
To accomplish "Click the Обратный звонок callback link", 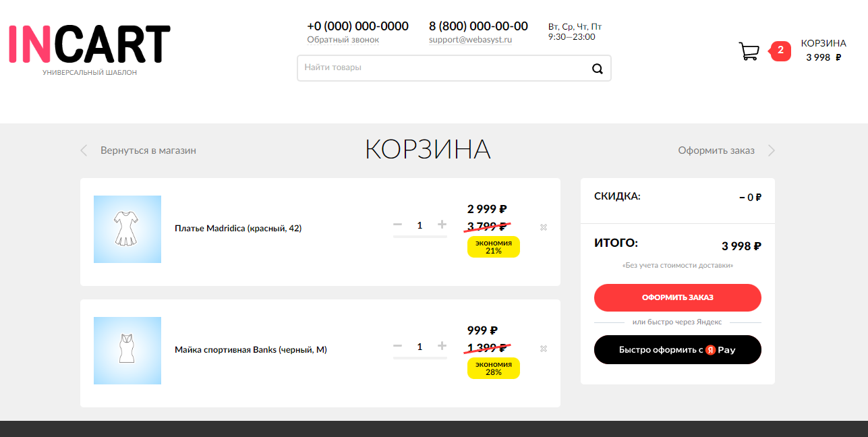I will 343,40.
